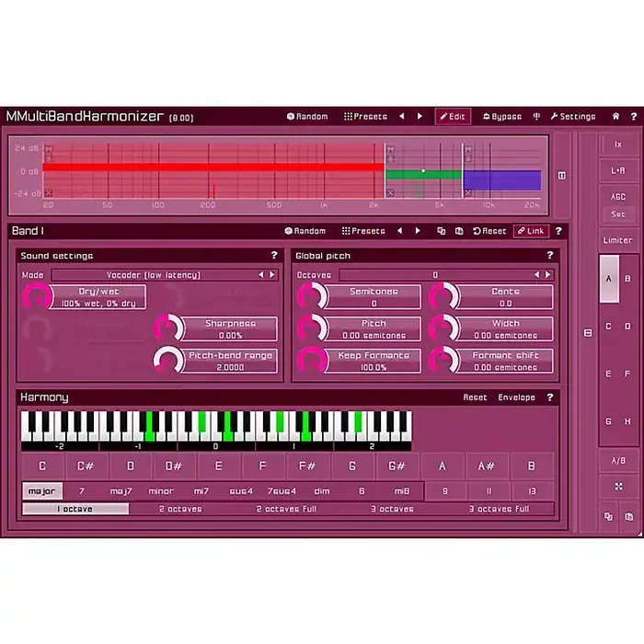The width and height of the screenshot is (644, 644).
Task: Toggle the Bypass bell button
Action: (x=502, y=117)
